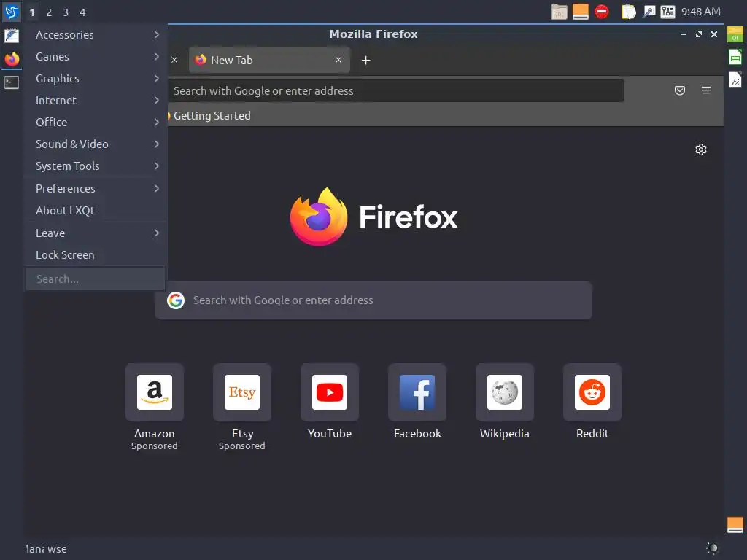The height and width of the screenshot is (560, 747).
Task: Choose About LXQt from the menu
Action: pos(96,211)
